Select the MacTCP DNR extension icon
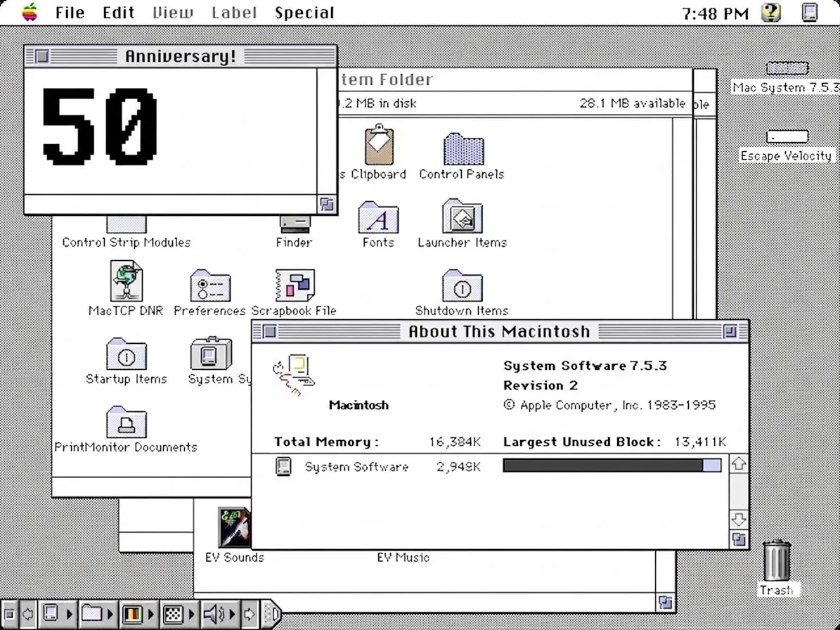Image resolution: width=840 pixels, height=630 pixels. [x=126, y=281]
